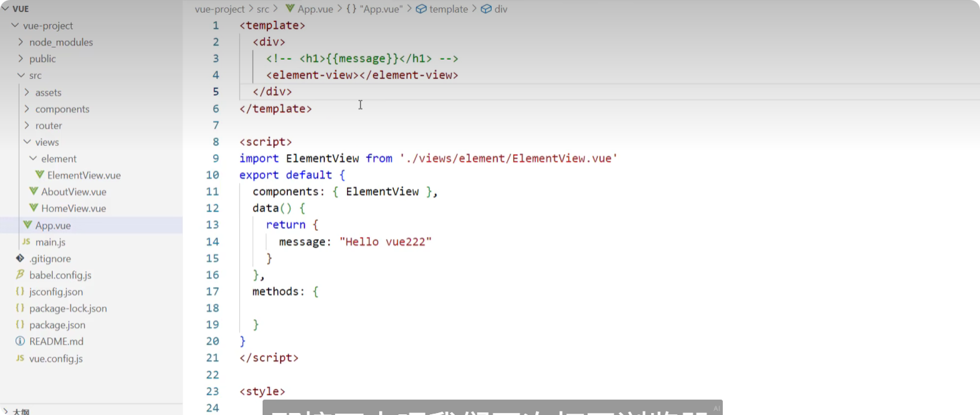Click the JS icon beside vue.config.js
The width and height of the screenshot is (980, 415).
[20, 358]
